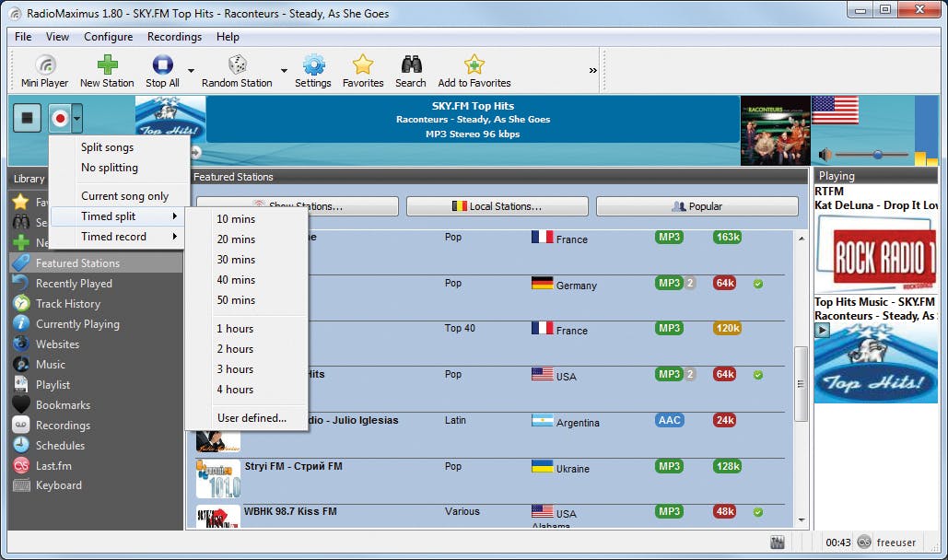Expand toolbar overflow chevron
Image resolution: width=948 pixels, height=560 pixels.
593,71
